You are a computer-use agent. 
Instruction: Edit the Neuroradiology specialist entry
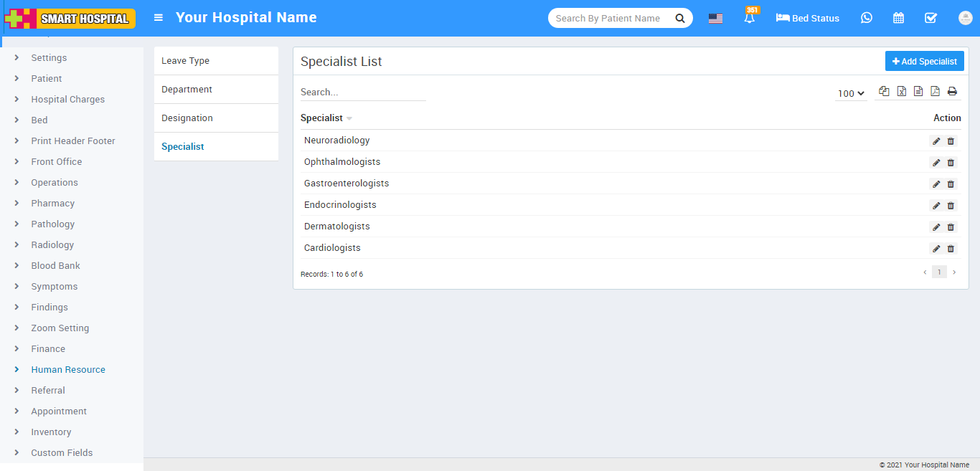click(936, 141)
